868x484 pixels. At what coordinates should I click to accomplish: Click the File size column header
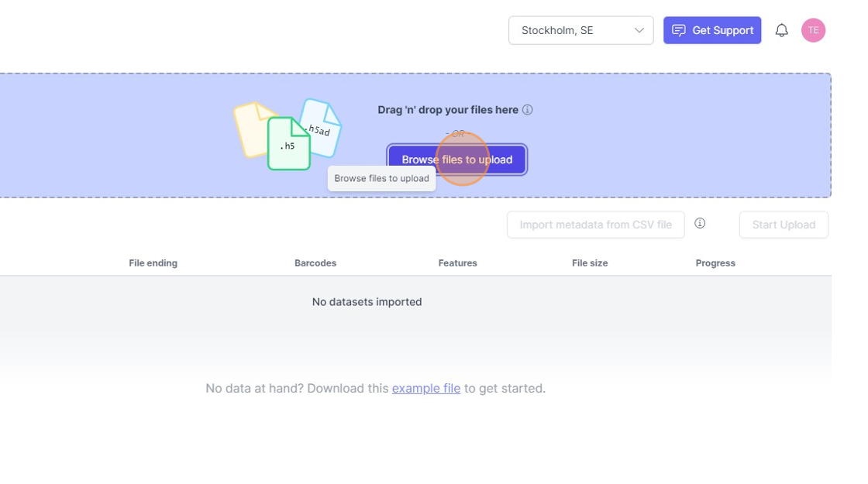pos(590,263)
